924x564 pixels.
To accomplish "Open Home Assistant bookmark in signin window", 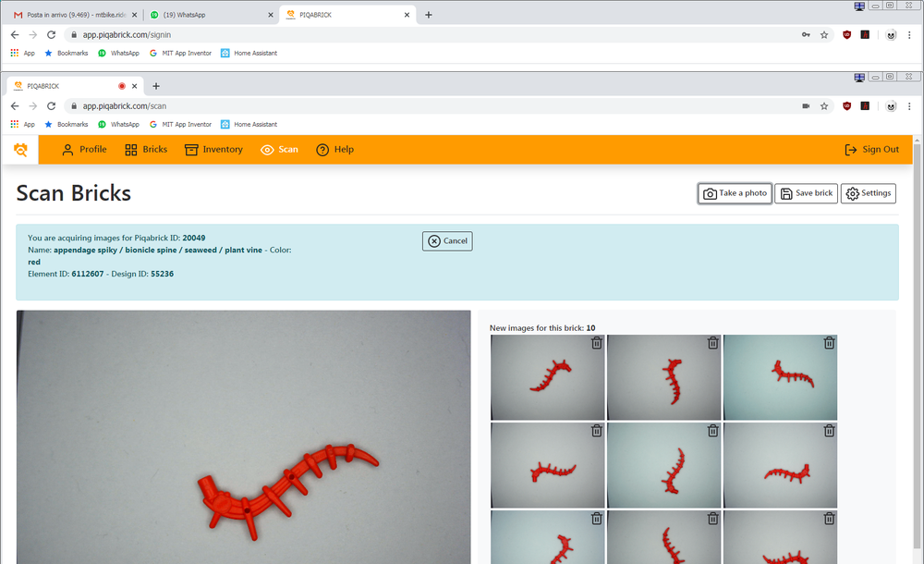I will pos(249,53).
